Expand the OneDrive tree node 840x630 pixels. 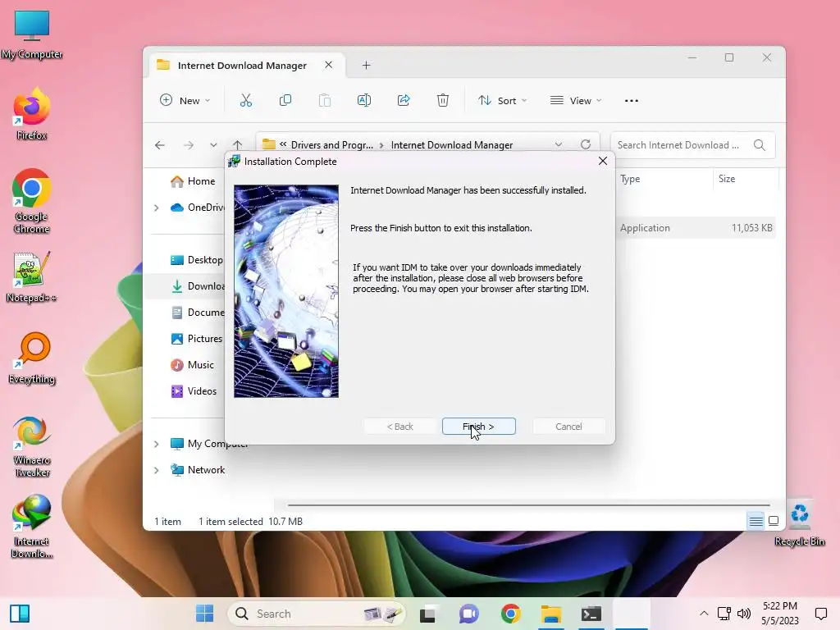point(157,208)
